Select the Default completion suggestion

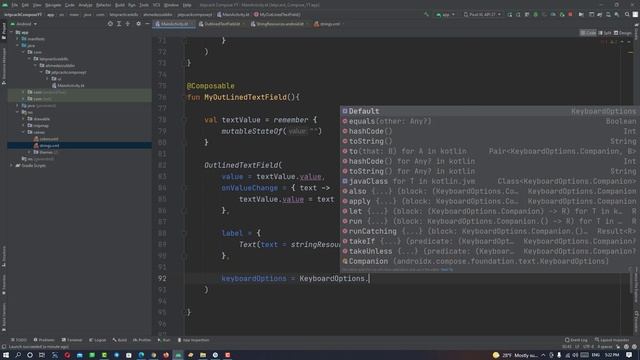490,111
